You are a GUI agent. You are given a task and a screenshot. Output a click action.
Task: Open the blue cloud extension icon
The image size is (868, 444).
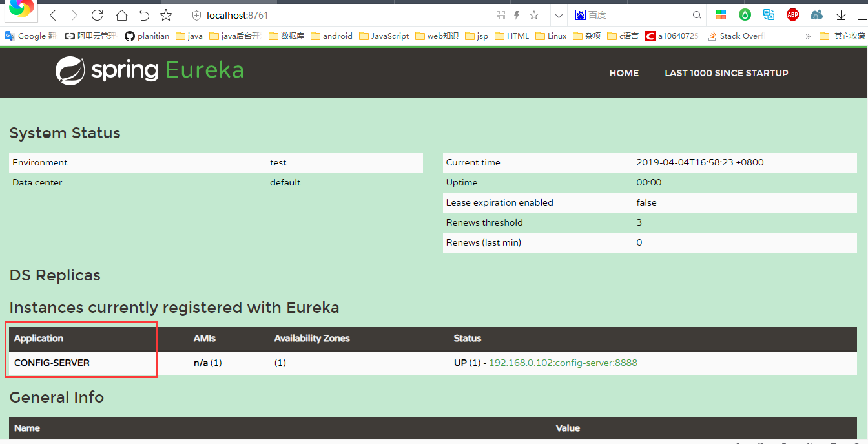(816, 15)
